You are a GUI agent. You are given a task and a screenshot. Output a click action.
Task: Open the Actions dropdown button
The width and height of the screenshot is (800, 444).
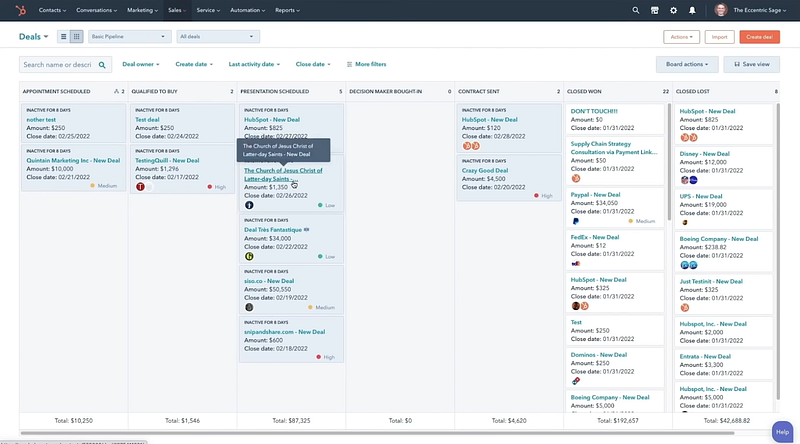(682, 37)
